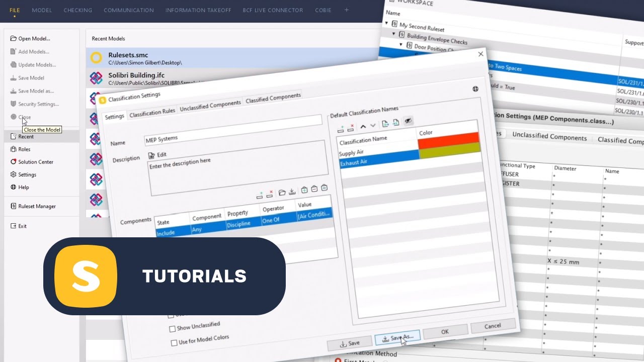This screenshot has width=644, height=362.
Task: Open the FILE menu tab
Action: click(15, 10)
